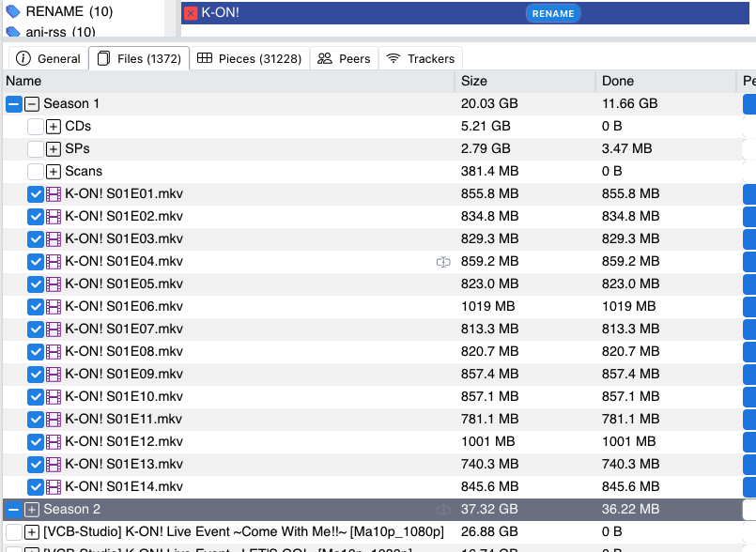Image resolution: width=756 pixels, height=552 pixels.
Task: Enable the Scans folder checkbox
Action: click(36, 171)
